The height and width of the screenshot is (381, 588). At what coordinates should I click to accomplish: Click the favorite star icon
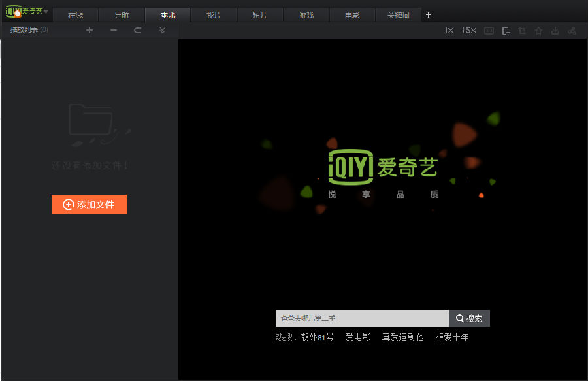(x=539, y=31)
